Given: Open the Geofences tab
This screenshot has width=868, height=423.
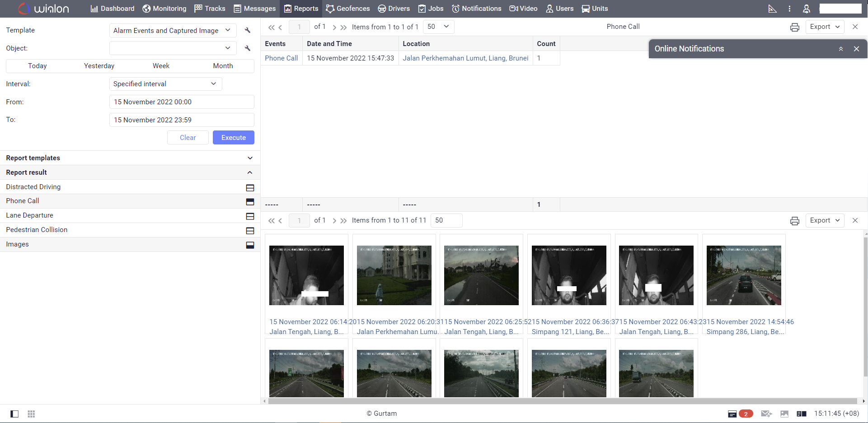Looking at the screenshot, I should [x=348, y=9].
